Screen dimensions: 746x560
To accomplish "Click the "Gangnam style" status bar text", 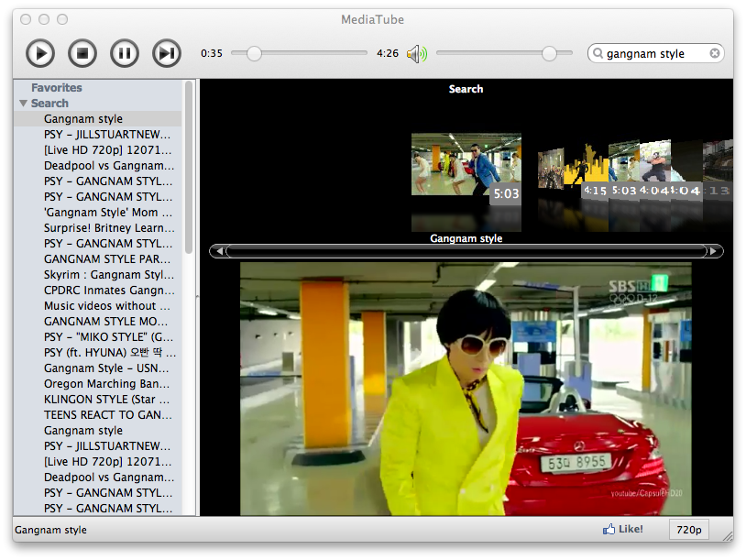I will 51,530.
